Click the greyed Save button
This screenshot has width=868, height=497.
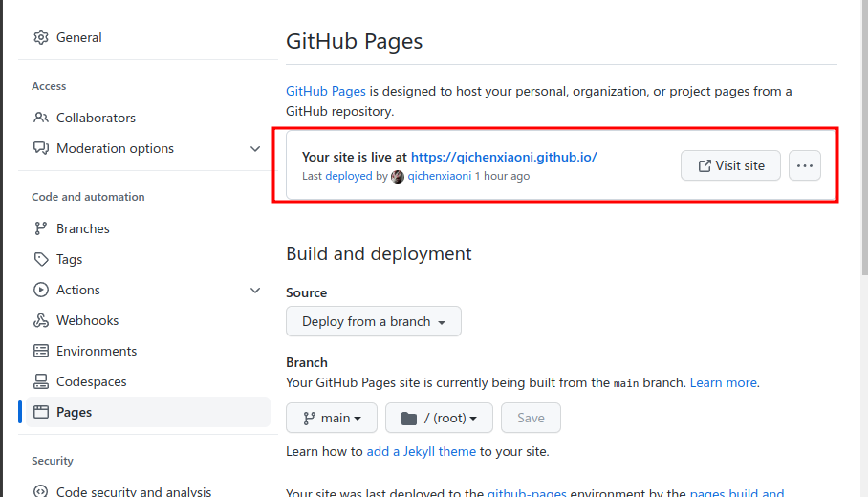(531, 418)
